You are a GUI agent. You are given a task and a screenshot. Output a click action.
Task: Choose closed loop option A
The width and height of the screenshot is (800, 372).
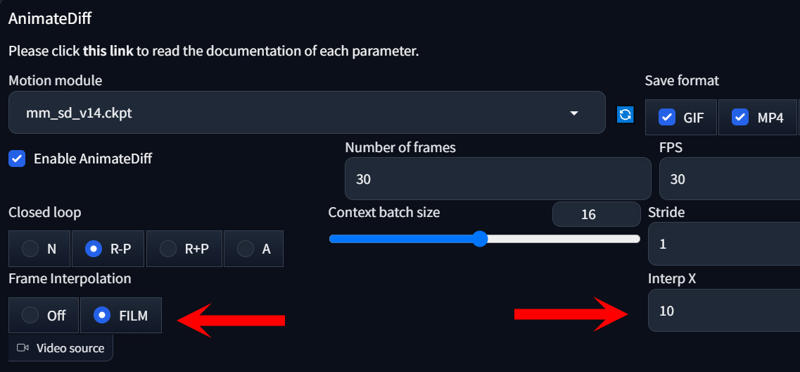click(254, 249)
